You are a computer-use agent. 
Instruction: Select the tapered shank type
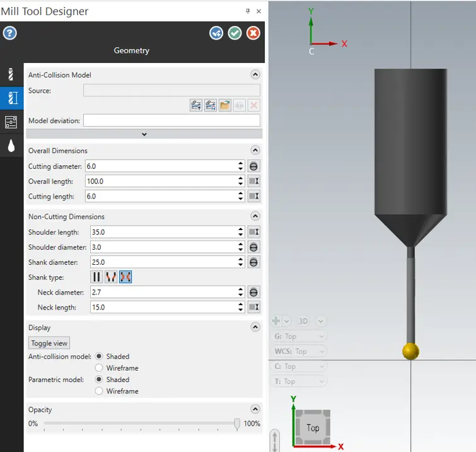click(111, 277)
